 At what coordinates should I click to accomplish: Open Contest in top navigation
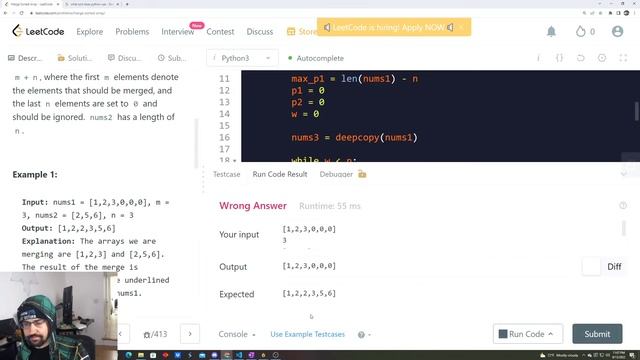pos(220,31)
